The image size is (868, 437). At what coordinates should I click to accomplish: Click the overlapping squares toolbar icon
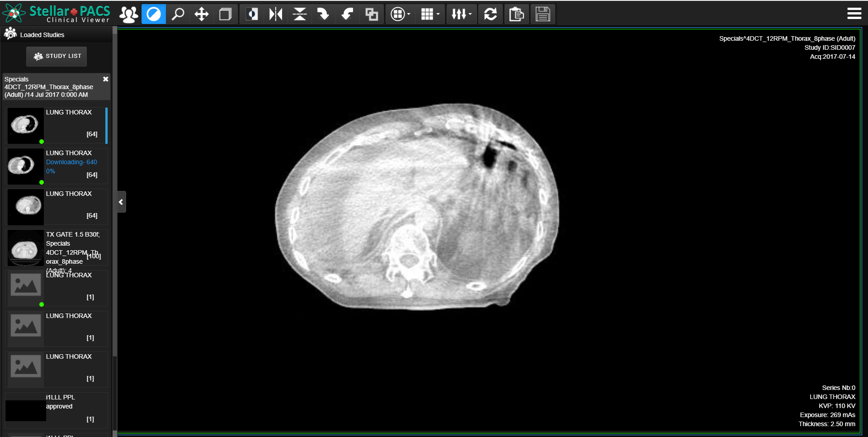372,14
